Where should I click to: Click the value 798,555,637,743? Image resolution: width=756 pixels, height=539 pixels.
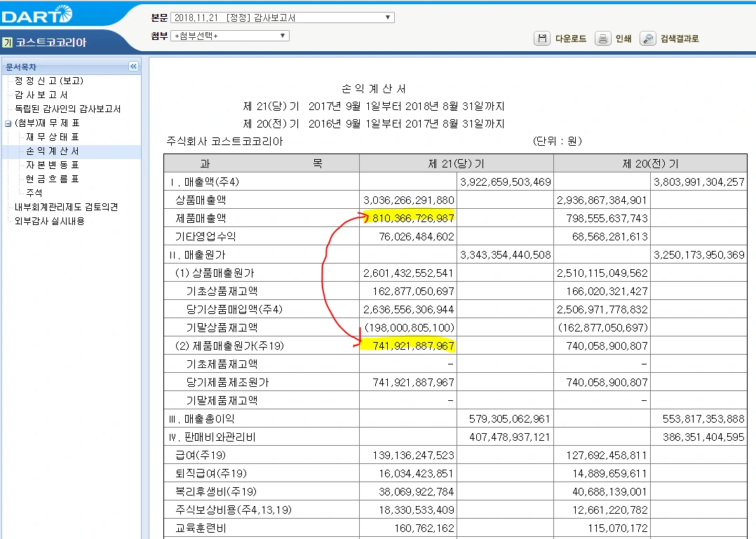click(607, 218)
